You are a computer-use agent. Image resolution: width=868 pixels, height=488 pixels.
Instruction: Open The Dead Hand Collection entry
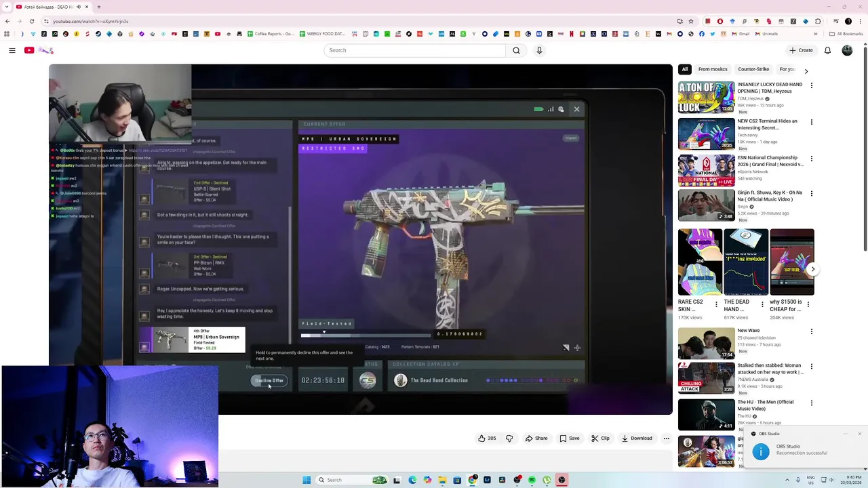pos(432,380)
